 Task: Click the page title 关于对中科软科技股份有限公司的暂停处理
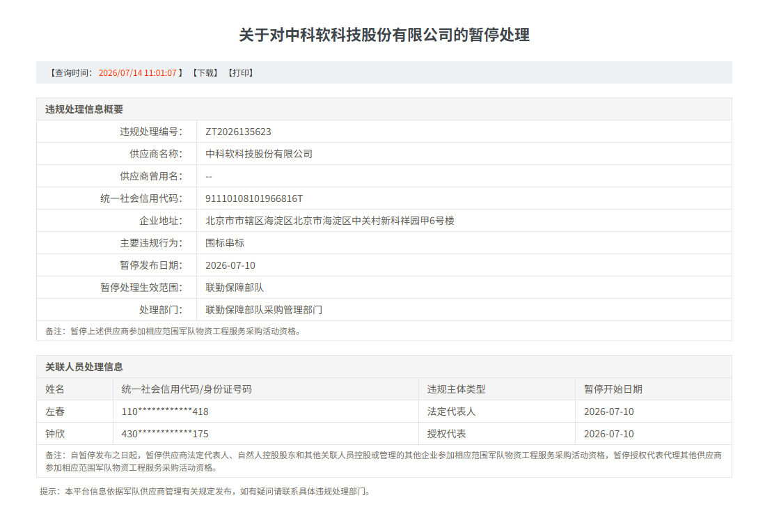tap(384, 35)
